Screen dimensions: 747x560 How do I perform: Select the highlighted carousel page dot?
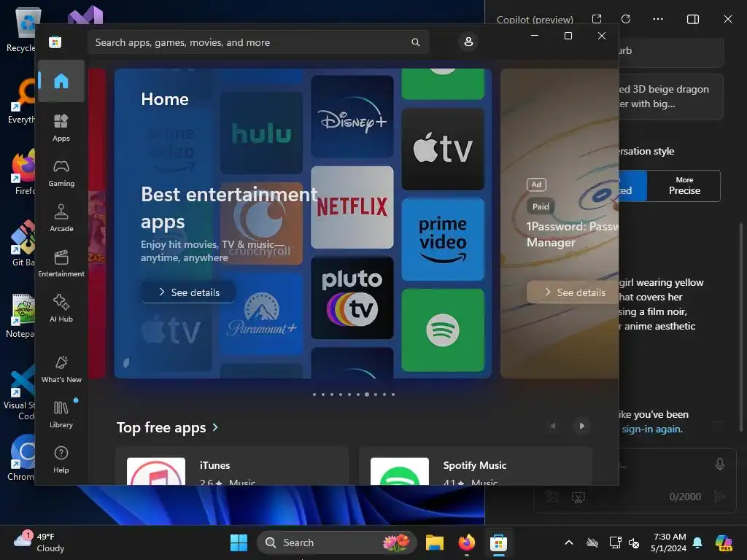click(367, 394)
